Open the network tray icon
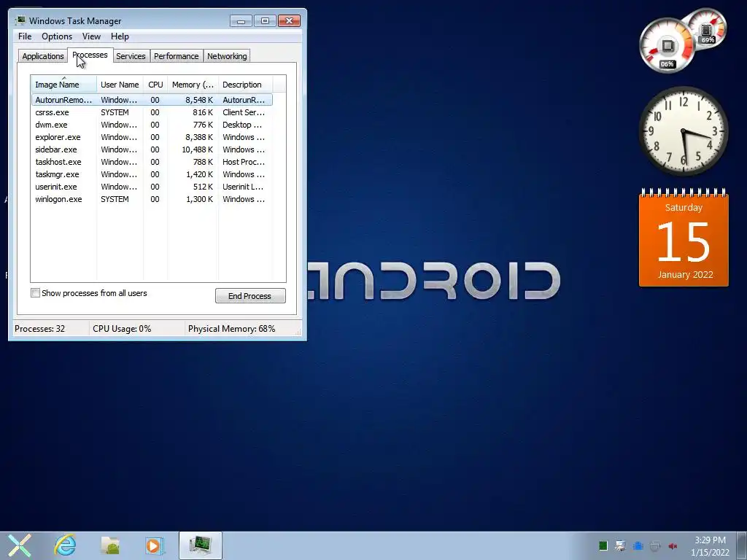The width and height of the screenshot is (747, 560). click(620, 545)
